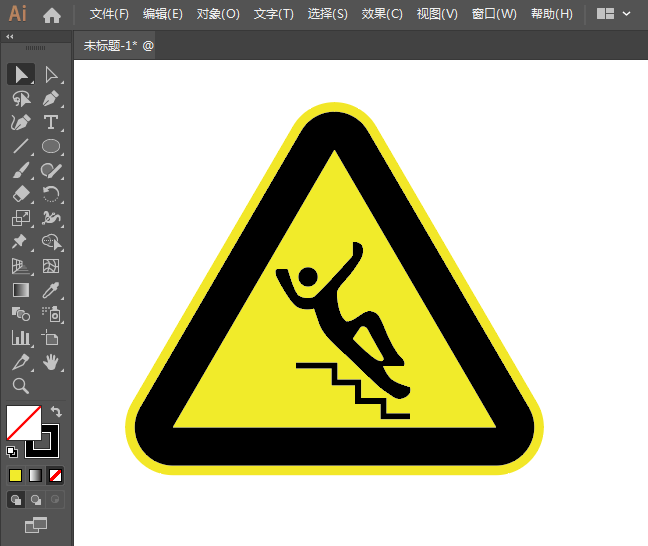Toggle Draw Behind mode
Image resolution: width=648 pixels, height=546 pixels.
36,500
